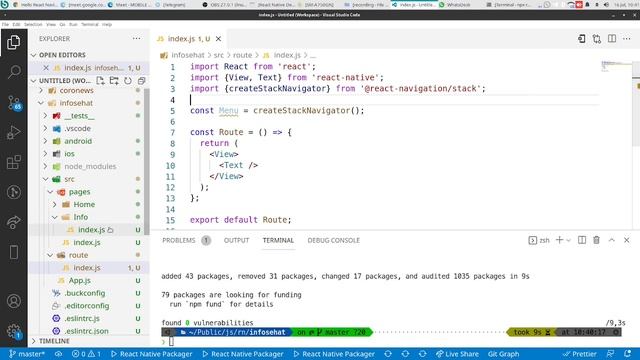Click Open Changes icon in editor toolbar

coord(582,38)
